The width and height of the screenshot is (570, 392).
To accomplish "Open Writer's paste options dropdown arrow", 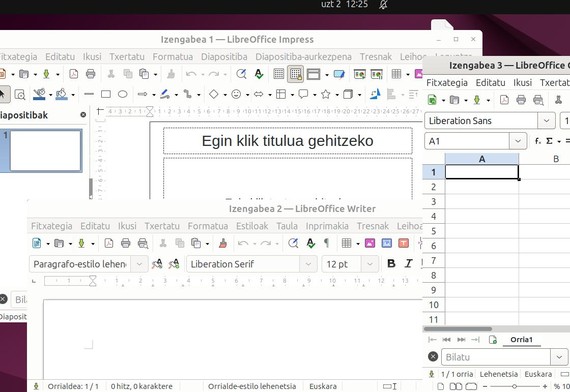I will [x=208, y=244].
